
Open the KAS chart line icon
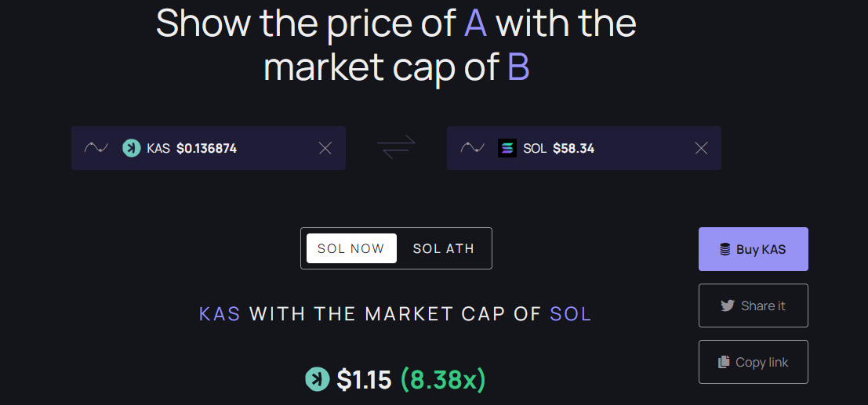[96, 148]
